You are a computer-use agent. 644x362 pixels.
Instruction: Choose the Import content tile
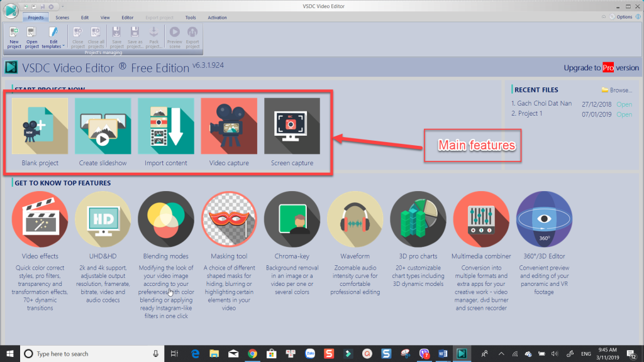click(166, 126)
